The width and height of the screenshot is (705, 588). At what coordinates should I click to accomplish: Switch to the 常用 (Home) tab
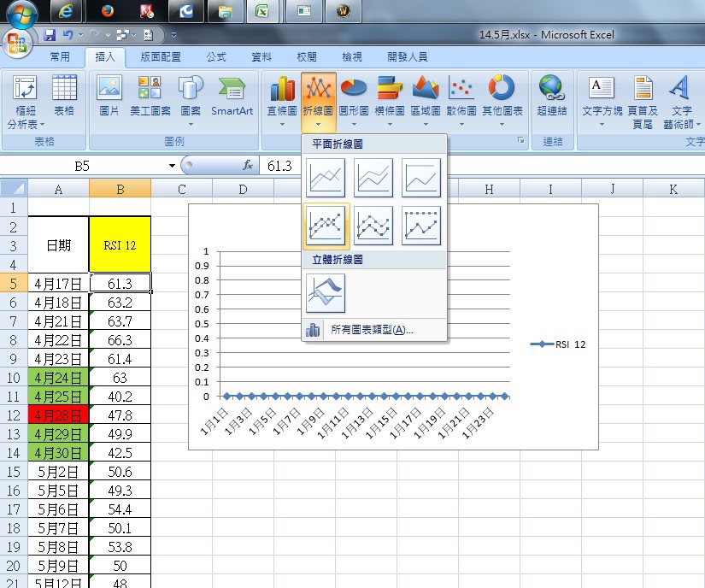[60, 57]
